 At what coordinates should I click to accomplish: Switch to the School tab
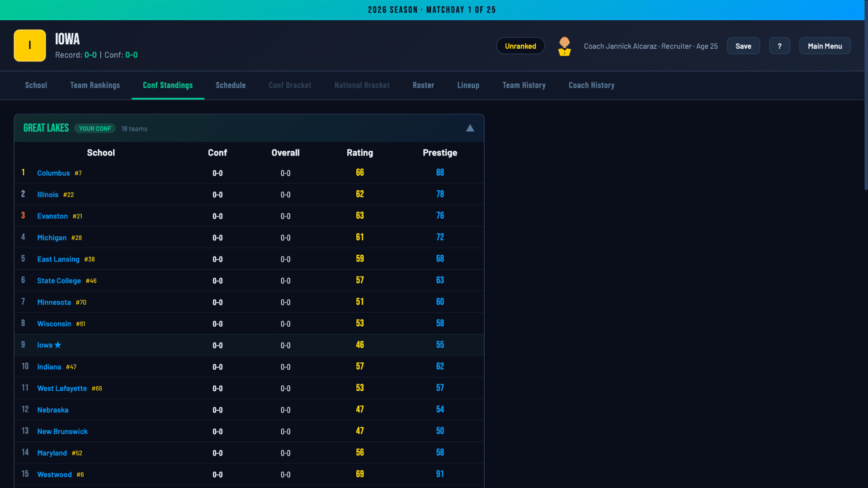(x=36, y=85)
